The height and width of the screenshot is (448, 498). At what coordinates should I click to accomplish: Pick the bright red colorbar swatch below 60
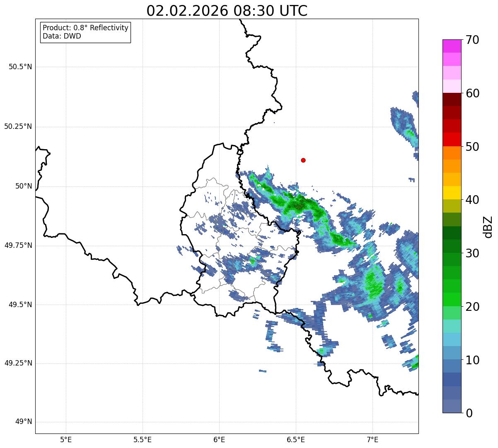click(x=452, y=140)
